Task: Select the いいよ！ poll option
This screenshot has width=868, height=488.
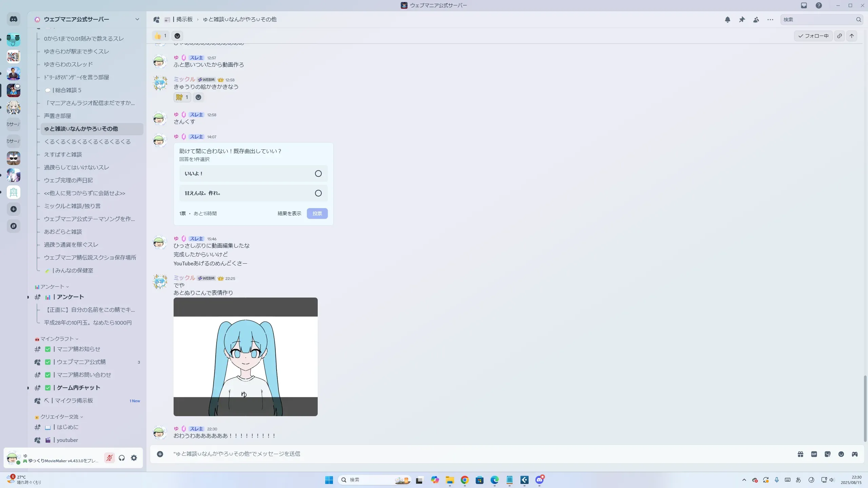Action: [x=253, y=174]
